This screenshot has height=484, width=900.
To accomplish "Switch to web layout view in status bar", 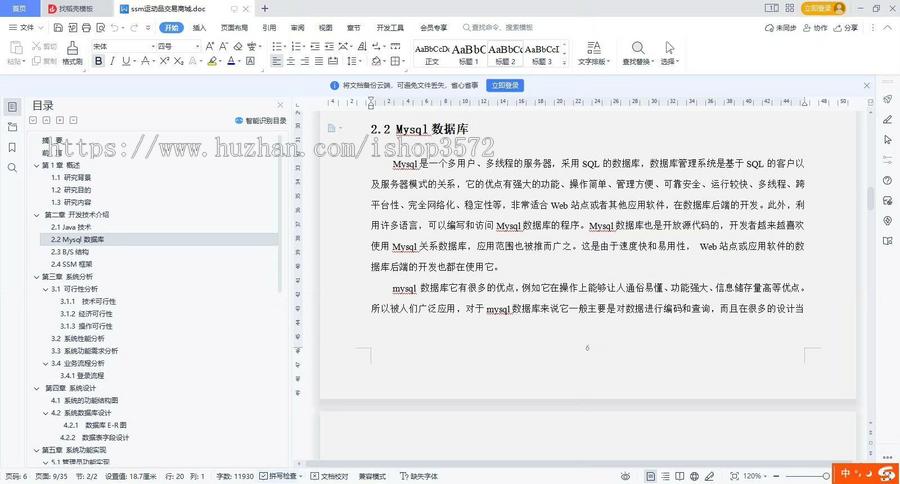I will tap(695, 476).
